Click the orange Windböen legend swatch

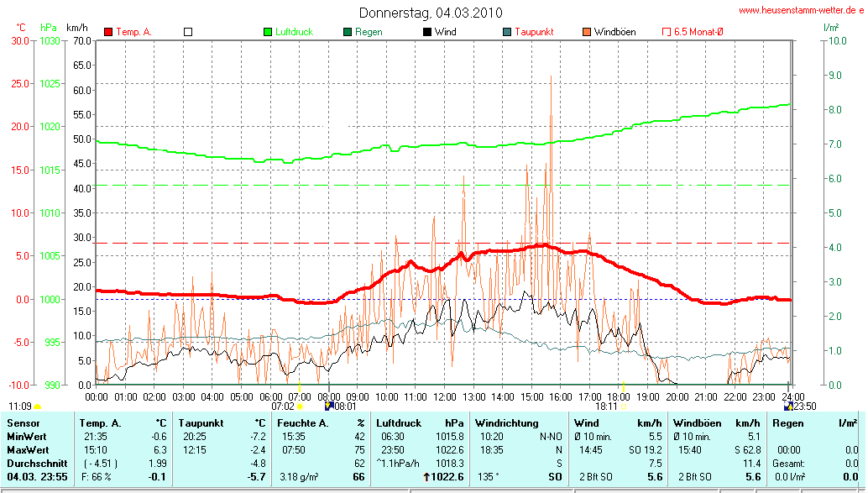pos(587,32)
